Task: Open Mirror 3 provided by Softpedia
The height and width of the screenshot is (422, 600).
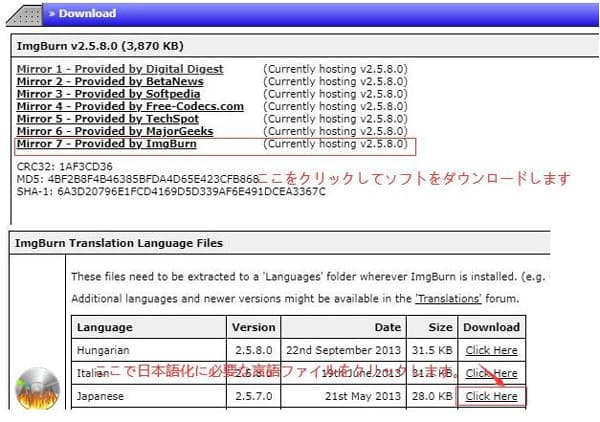Action: [108, 94]
